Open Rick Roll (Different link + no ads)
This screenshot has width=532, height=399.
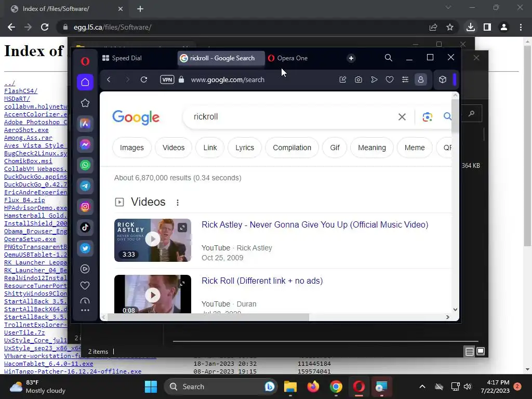tap(262, 281)
